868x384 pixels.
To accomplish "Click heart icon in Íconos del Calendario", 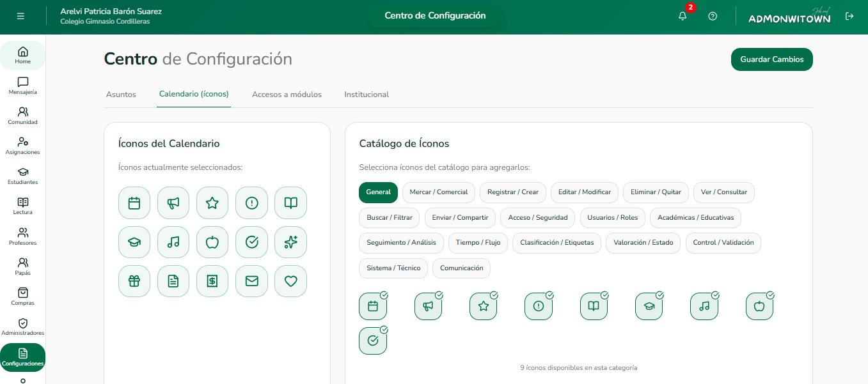I will (x=290, y=281).
